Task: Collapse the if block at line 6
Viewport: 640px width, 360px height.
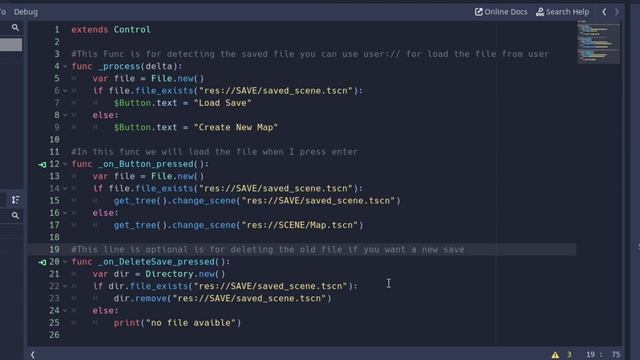Action: pyautogui.click(x=65, y=91)
